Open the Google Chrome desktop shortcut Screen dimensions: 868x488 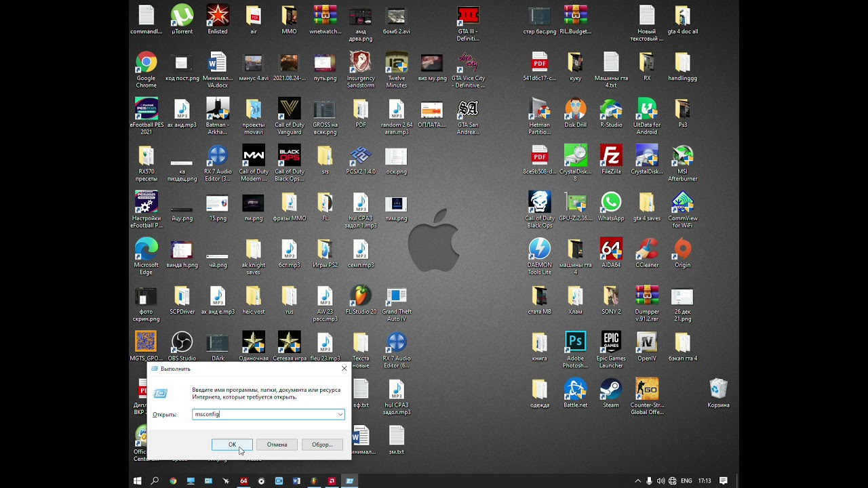[146, 70]
